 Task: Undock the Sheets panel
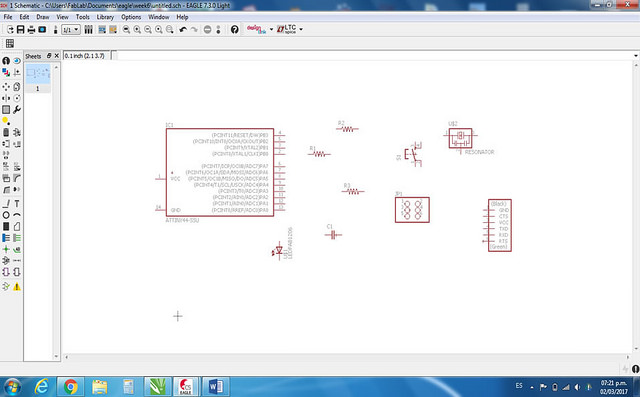pyautogui.click(x=49, y=55)
